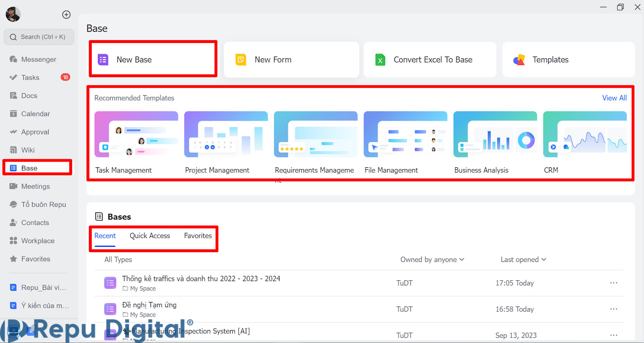Open the Wiki section
The height and width of the screenshot is (343, 644).
click(28, 150)
